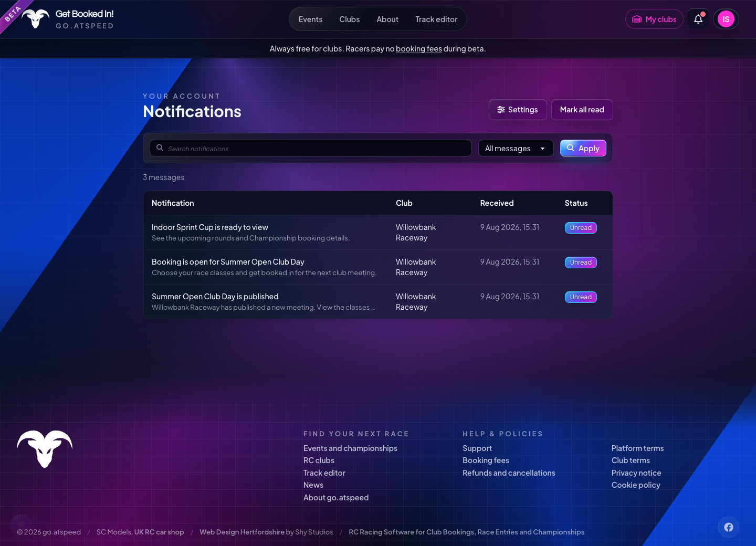756x546 pixels.
Task: Click Unread badge for Summer Open Club Day published
Action: 581,297
